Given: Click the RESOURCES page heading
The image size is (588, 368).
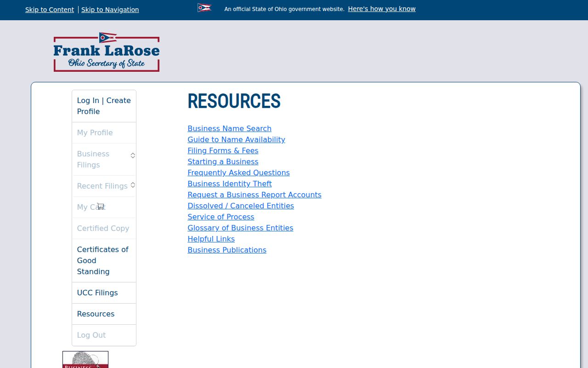Looking at the screenshot, I should [234, 101].
